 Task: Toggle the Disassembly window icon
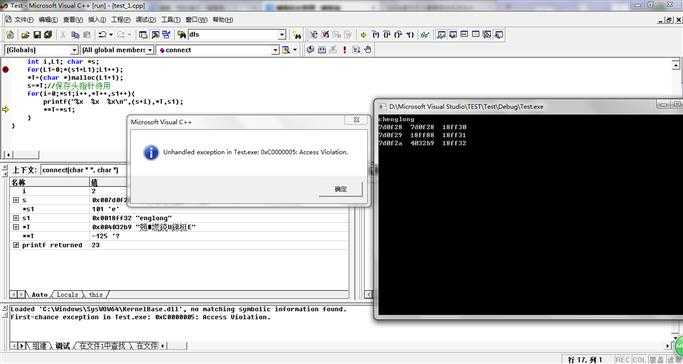click(499, 34)
